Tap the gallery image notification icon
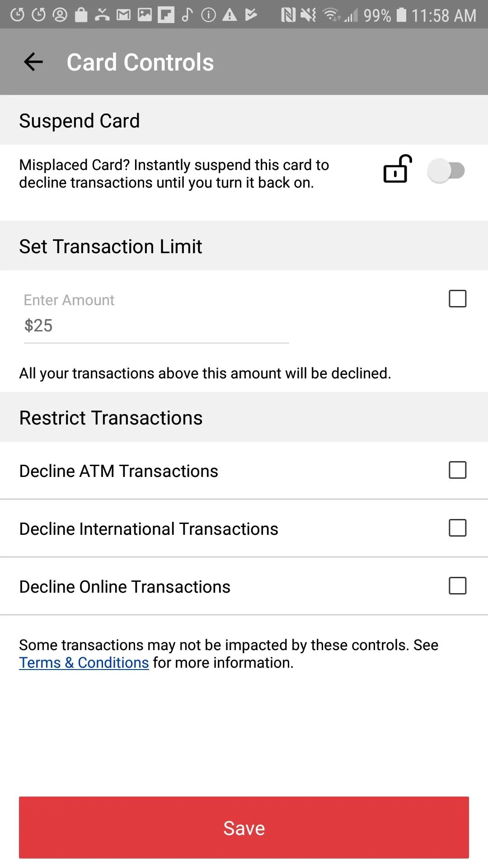488x868 pixels. pyautogui.click(x=145, y=15)
